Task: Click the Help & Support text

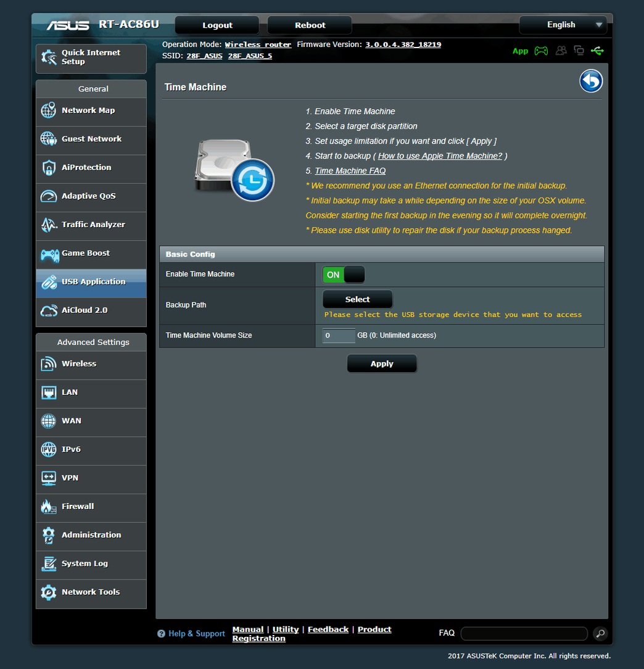Action: point(197,634)
